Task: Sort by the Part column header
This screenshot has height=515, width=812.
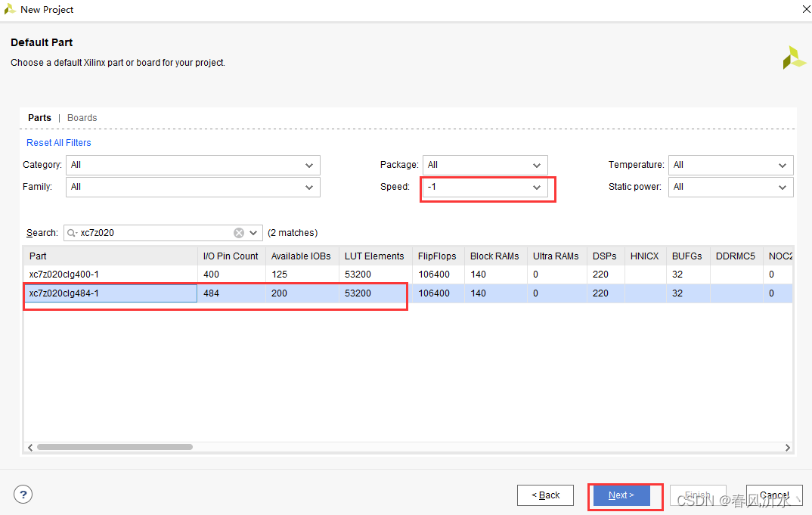Action: click(111, 256)
